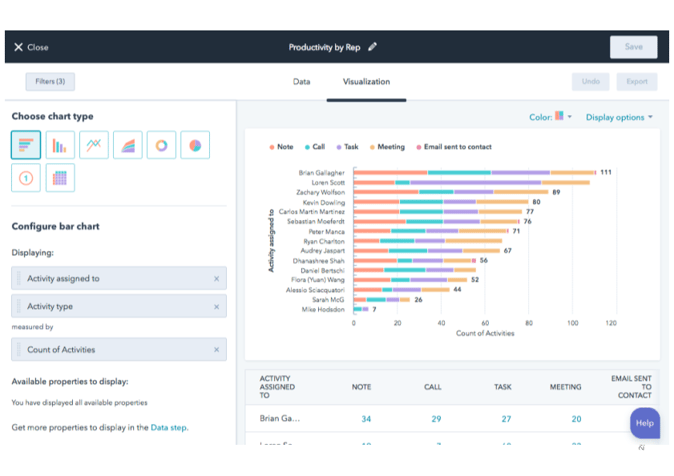
Task: Choose the area chart type
Action: pos(128,145)
